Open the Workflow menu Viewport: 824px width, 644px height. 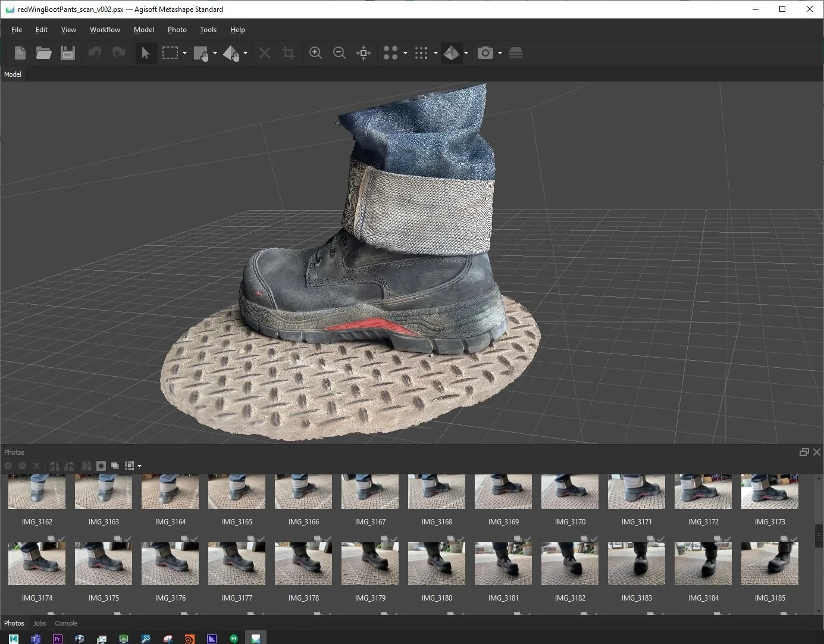(105, 30)
